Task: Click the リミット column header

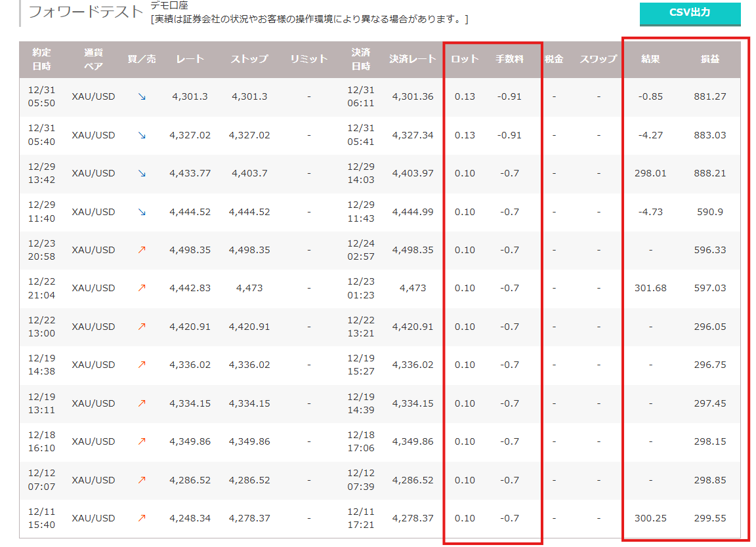Action: tap(309, 59)
